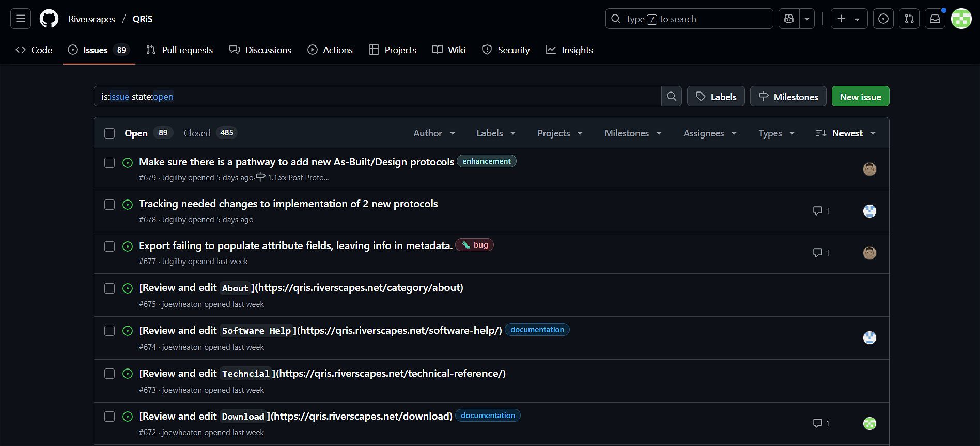Screen dimensions: 980x446
Task: Check the box for issue #677
Action: (110, 247)
